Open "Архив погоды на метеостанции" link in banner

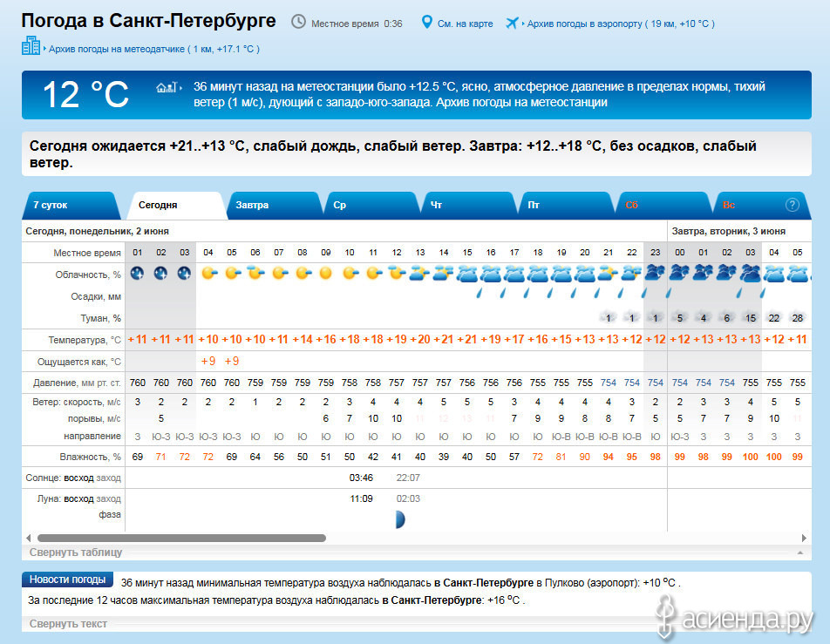coord(521,102)
